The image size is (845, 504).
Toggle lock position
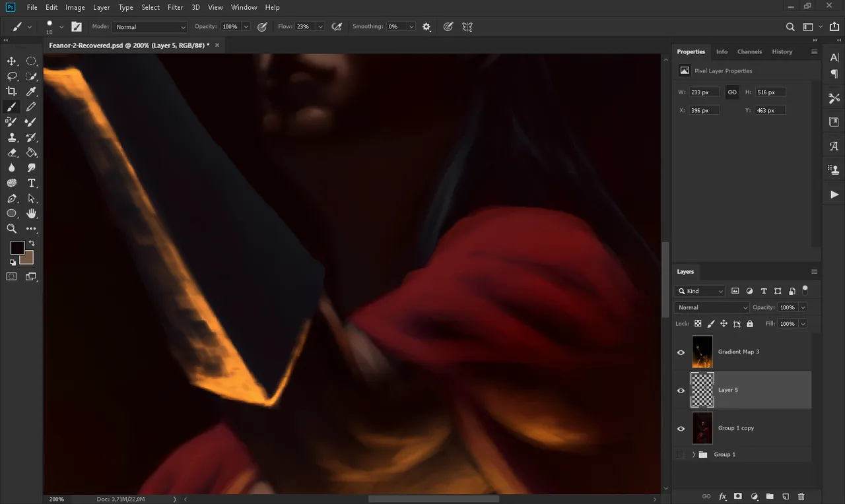click(x=724, y=324)
